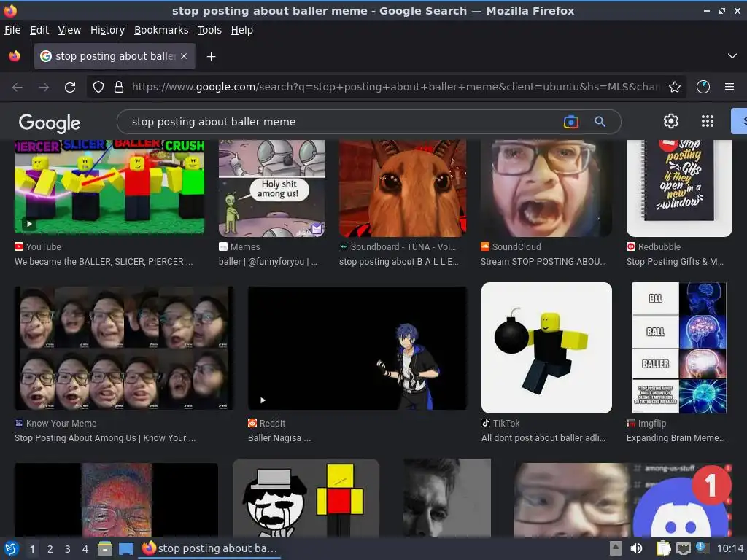Reload the page with the refresh icon

(x=70, y=87)
